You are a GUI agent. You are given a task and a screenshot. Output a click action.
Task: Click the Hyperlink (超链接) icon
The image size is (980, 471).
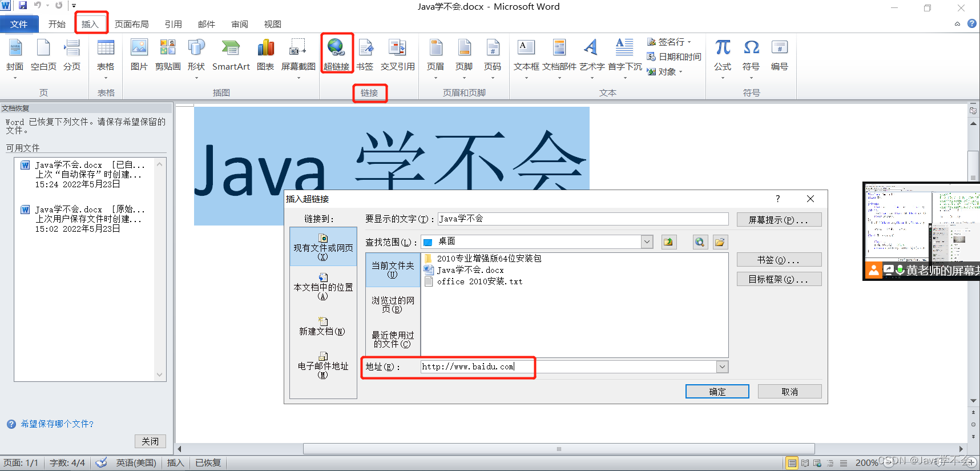click(x=336, y=48)
